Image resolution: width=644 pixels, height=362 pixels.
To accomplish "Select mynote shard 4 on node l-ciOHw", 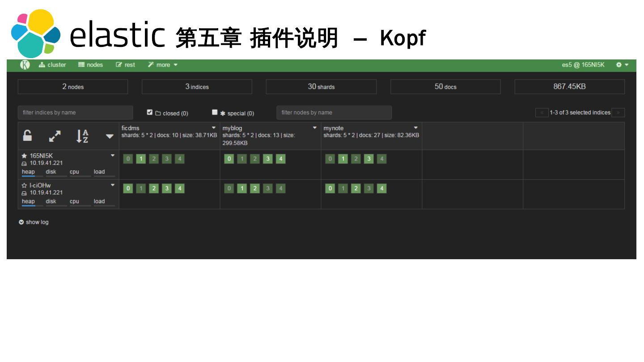I will (x=382, y=189).
